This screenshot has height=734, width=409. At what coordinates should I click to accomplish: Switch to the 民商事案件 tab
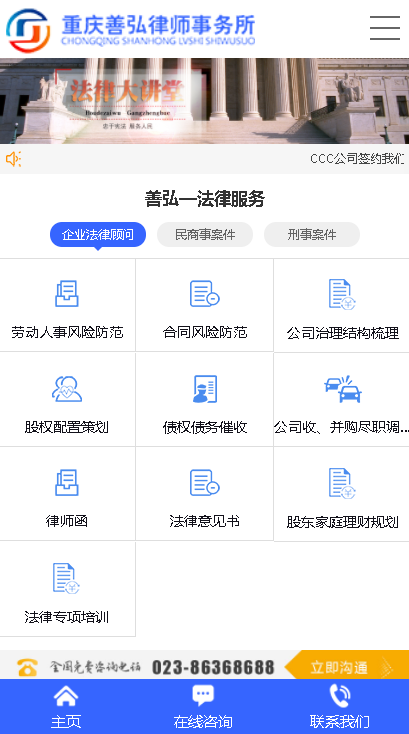[x=205, y=235]
